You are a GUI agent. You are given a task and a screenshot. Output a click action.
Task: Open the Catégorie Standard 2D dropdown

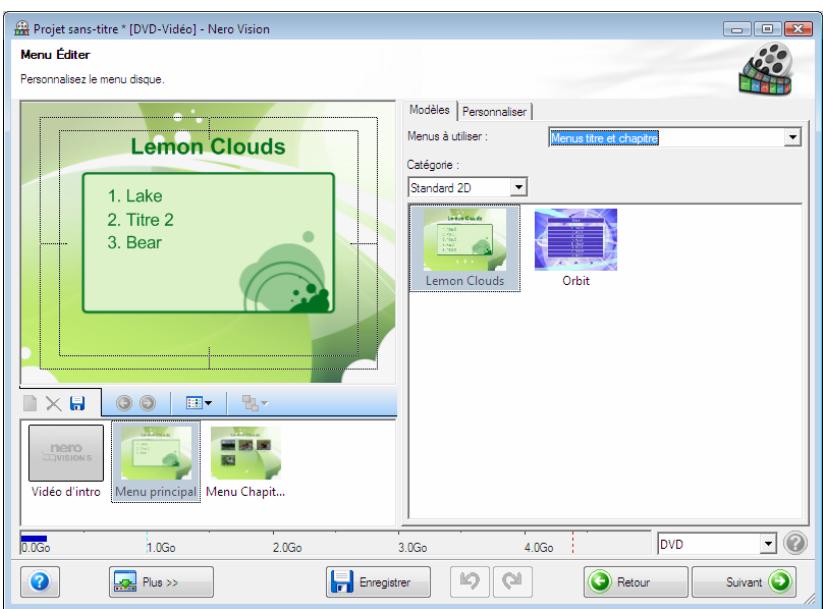tap(518, 187)
